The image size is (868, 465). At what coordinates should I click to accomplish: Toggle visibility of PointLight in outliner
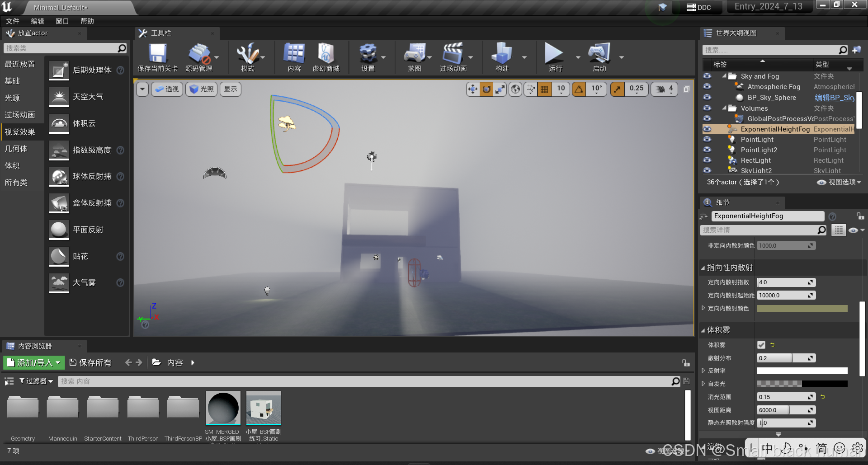pyautogui.click(x=707, y=140)
